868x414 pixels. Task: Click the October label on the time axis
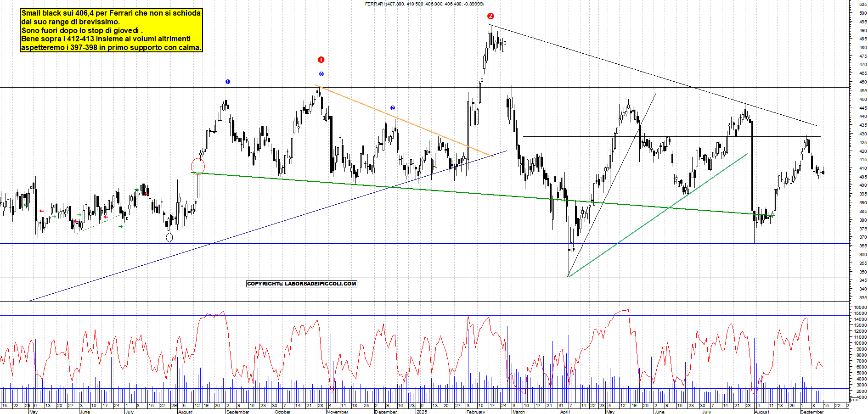282,412
